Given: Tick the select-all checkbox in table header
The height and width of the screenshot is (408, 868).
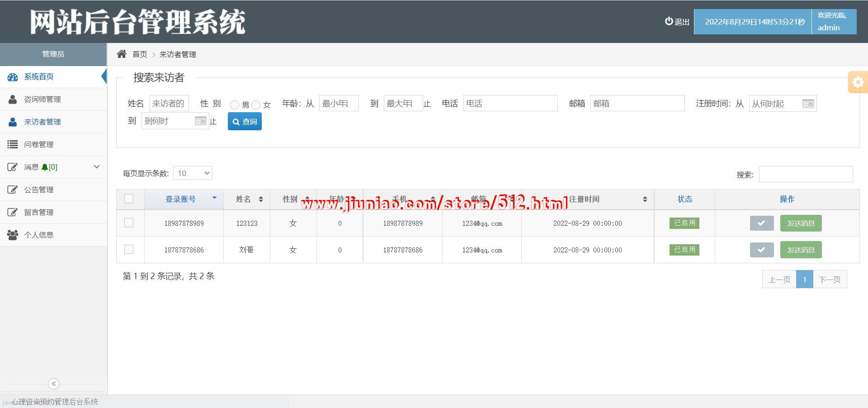Looking at the screenshot, I should tap(129, 199).
